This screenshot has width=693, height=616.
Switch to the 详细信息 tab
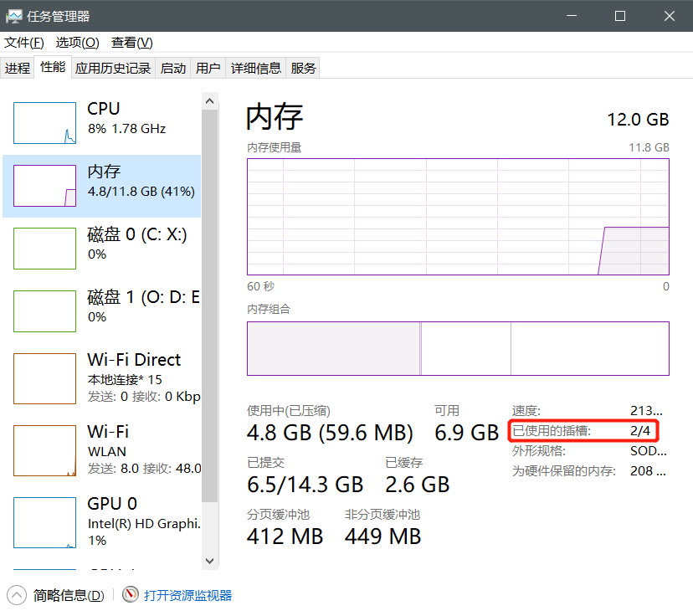click(256, 68)
